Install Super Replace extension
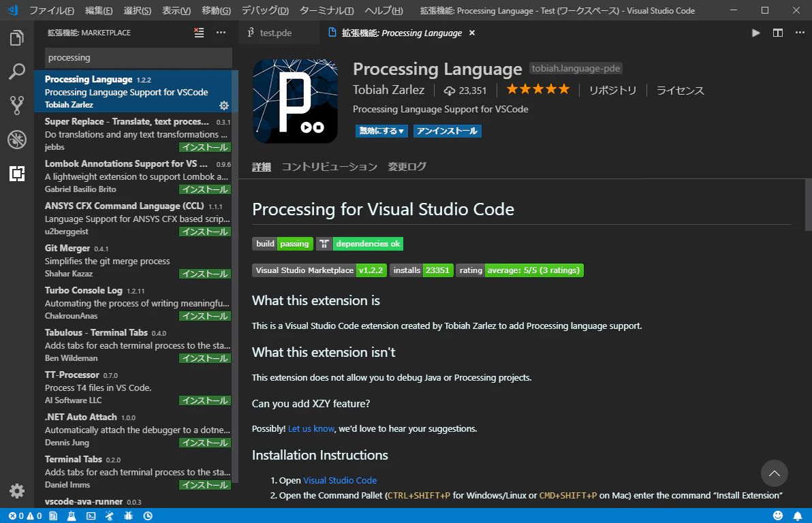Viewport: 812px width, 523px height. pos(205,148)
